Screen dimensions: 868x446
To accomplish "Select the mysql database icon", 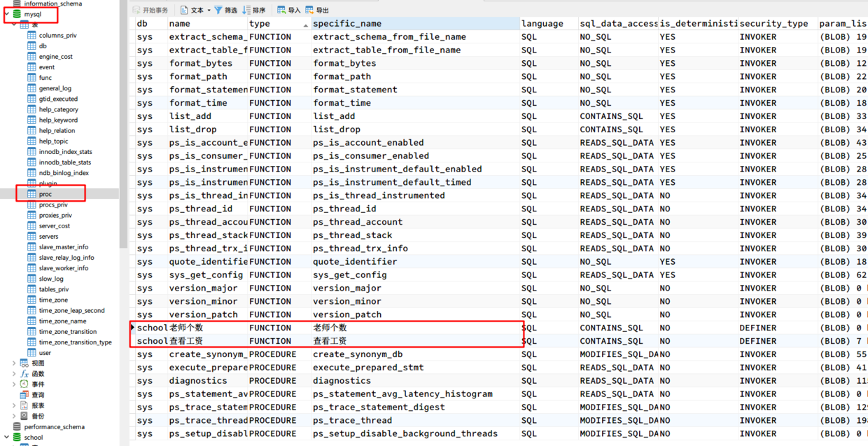I will click(x=17, y=14).
